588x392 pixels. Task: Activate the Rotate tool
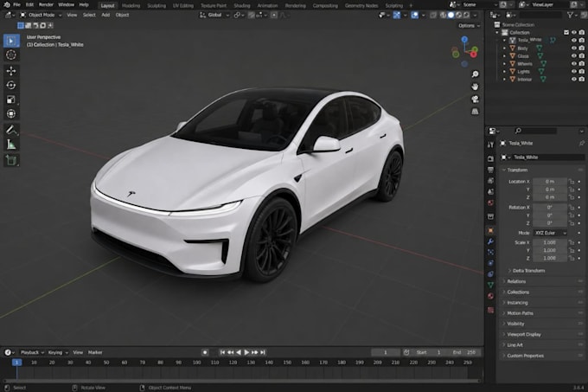click(11, 85)
